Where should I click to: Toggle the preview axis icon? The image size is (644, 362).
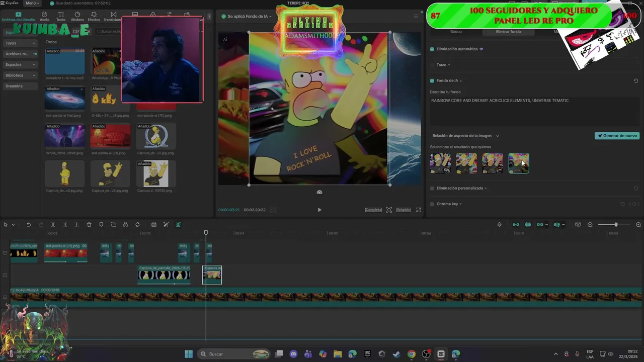coord(556,225)
